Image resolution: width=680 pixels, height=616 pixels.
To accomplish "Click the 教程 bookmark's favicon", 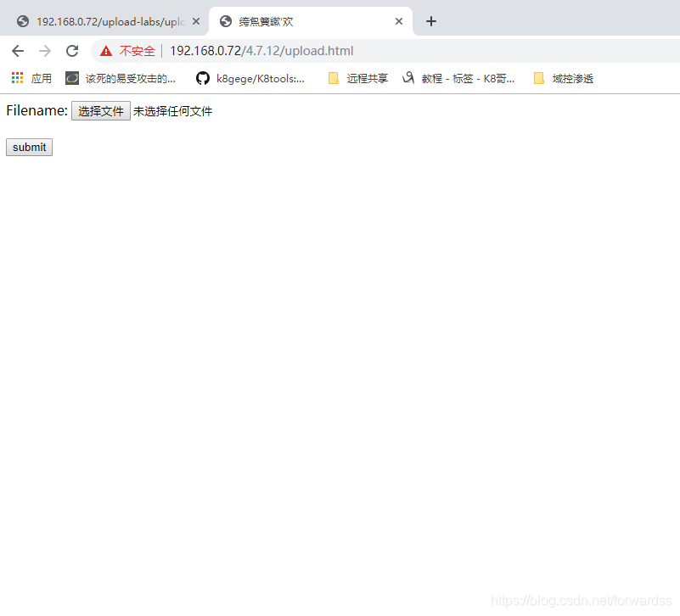I will [408, 78].
